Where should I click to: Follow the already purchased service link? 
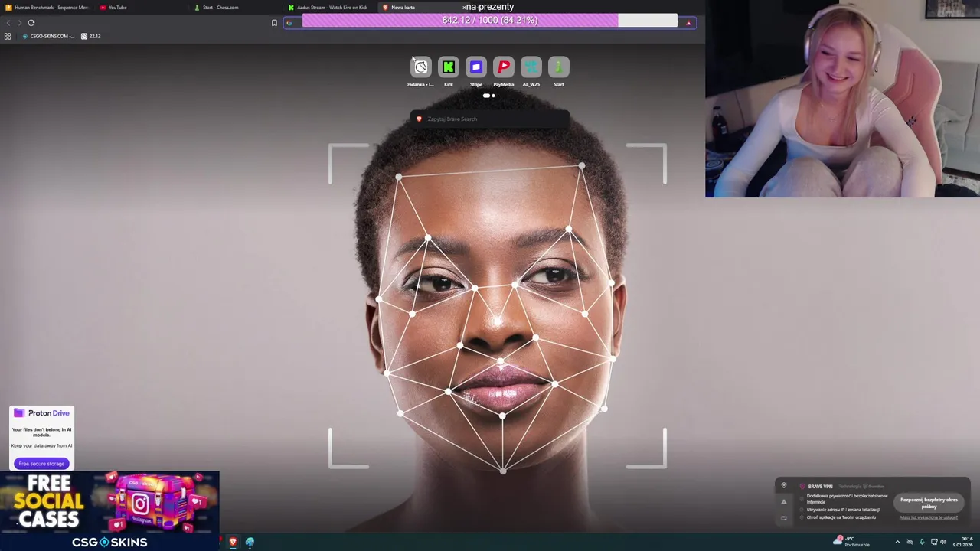click(929, 517)
